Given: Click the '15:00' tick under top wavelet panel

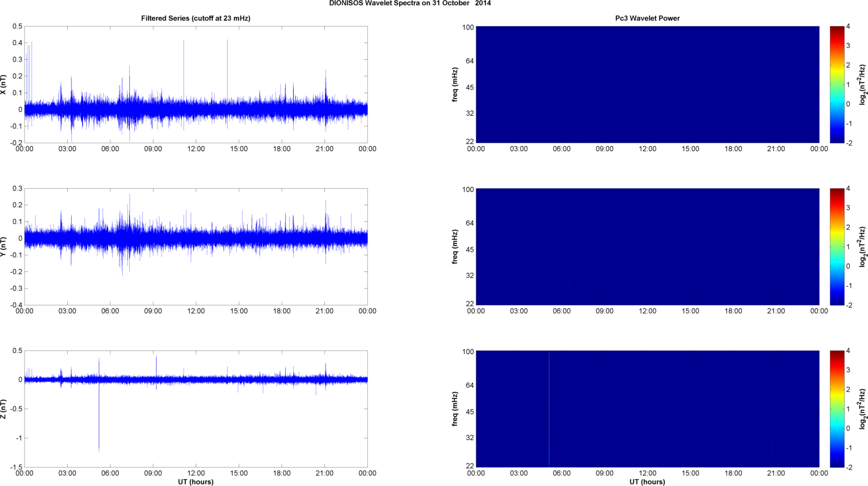Looking at the screenshot, I should 690,149.
